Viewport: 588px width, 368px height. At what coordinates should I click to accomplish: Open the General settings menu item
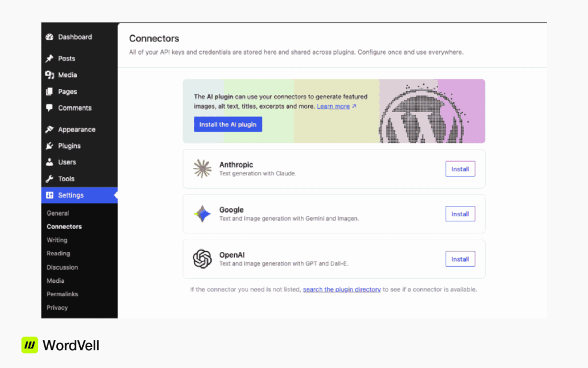tap(57, 213)
